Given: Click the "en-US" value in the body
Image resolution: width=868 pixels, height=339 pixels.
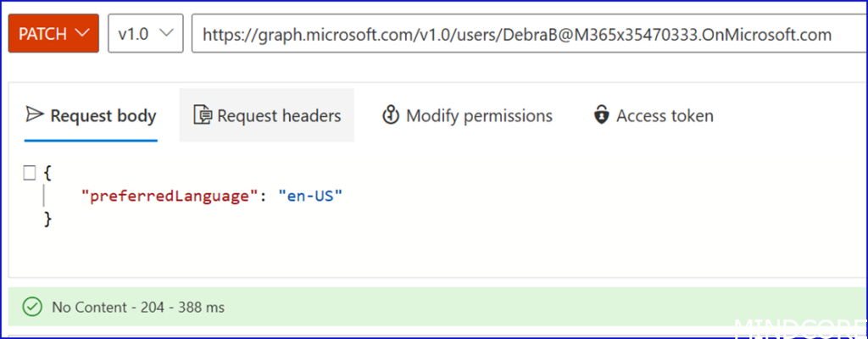Looking at the screenshot, I should point(309,196).
